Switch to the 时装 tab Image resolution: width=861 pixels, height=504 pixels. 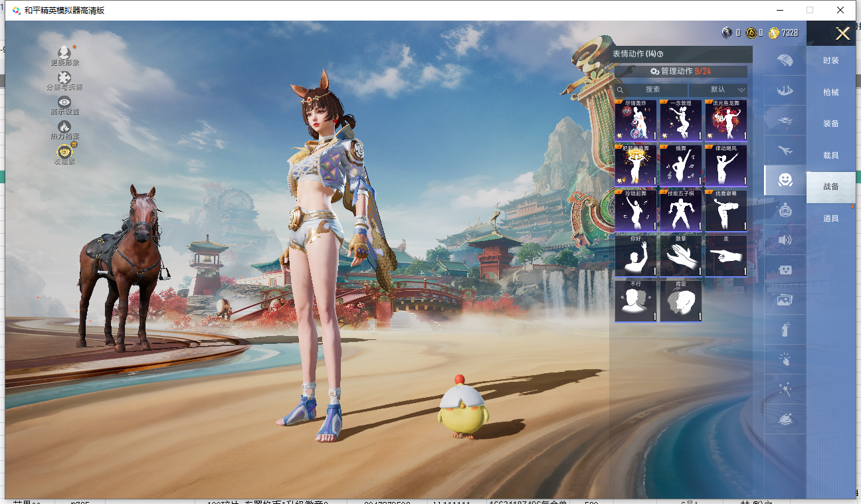pos(830,60)
